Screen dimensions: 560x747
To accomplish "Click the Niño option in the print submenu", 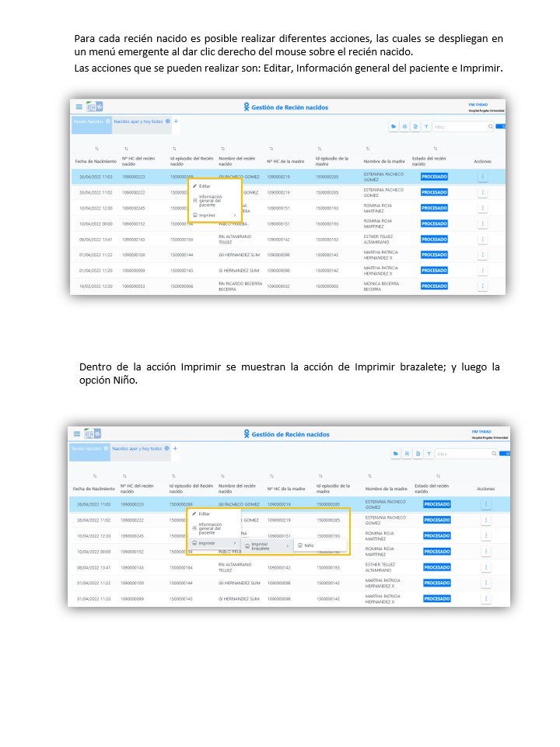I will 308,545.
